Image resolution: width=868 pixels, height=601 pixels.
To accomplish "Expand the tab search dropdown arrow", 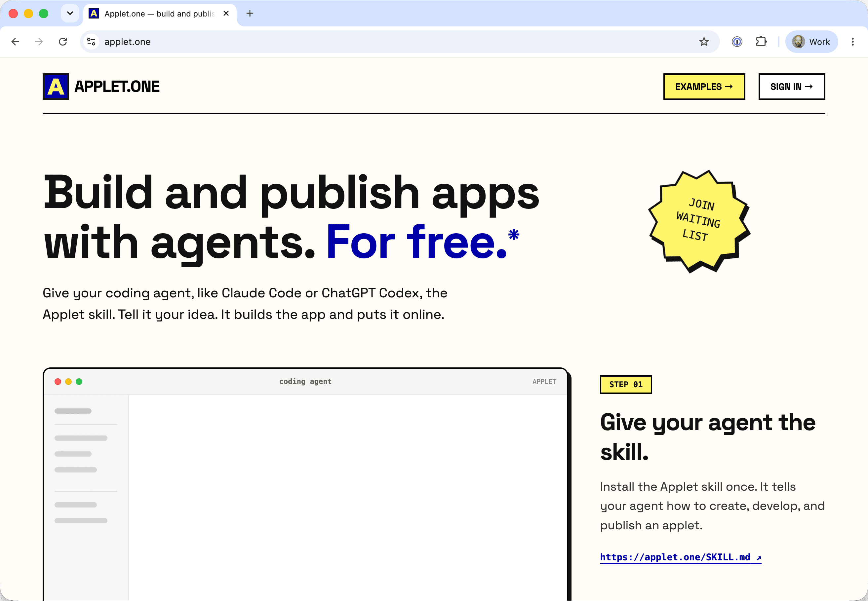I will [70, 14].
